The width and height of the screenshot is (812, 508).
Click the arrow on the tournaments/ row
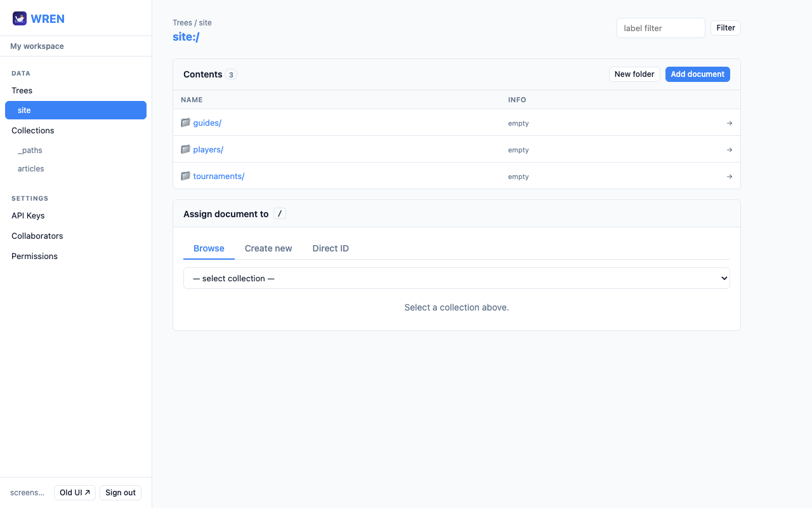click(729, 176)
